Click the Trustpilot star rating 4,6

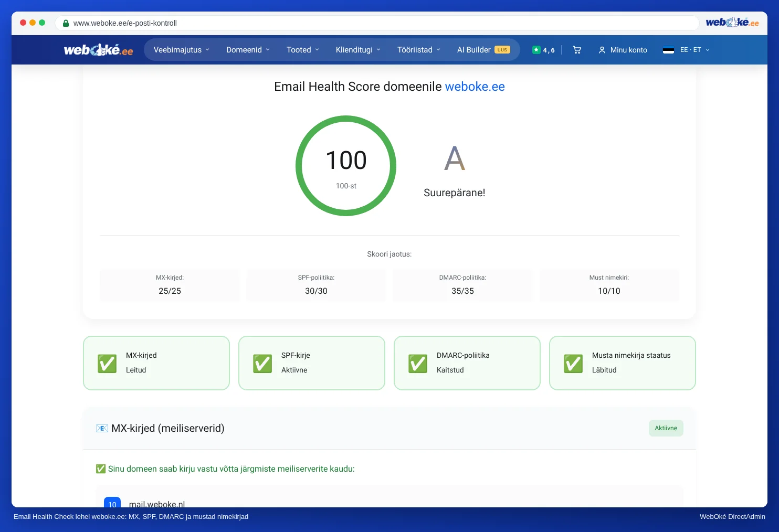coord(543,50)
